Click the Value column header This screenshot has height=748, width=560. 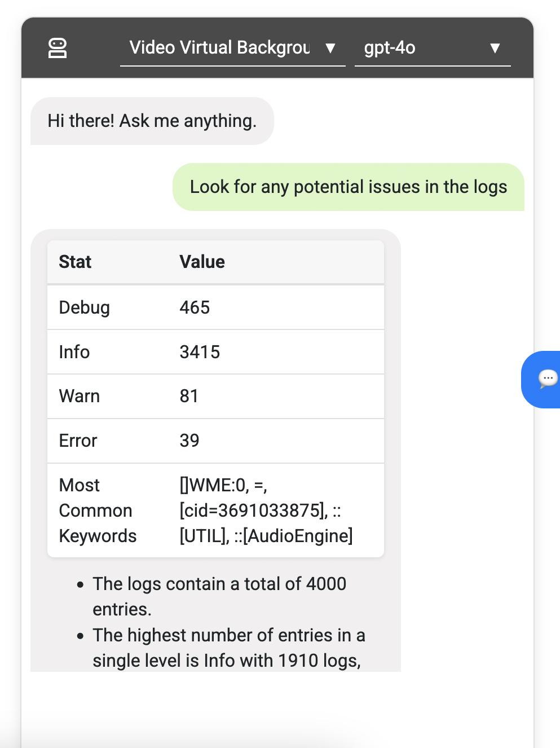click(x=202, y=262)
